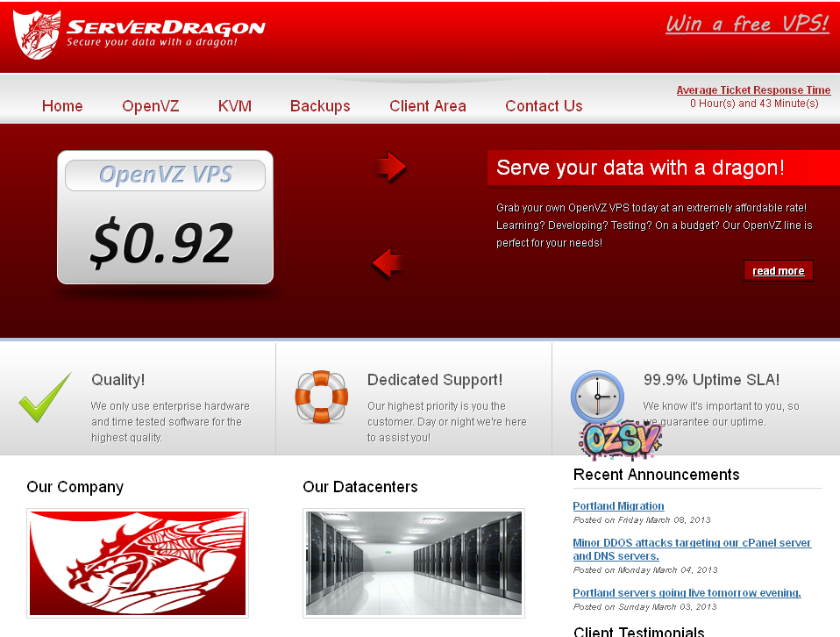Click the Win a free VPS link
The width and height of the screenshot is (840, 637).
click(x=747, y=24)
